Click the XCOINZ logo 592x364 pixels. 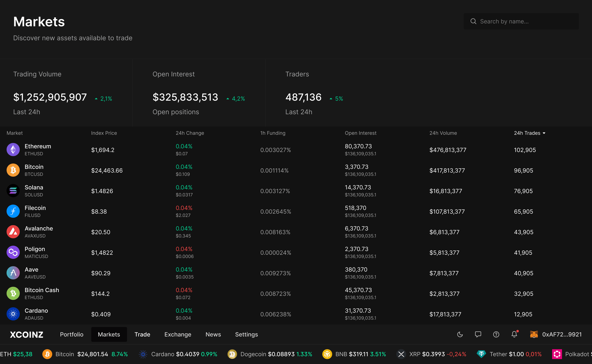pyautogui.click(x=26, y=334)
